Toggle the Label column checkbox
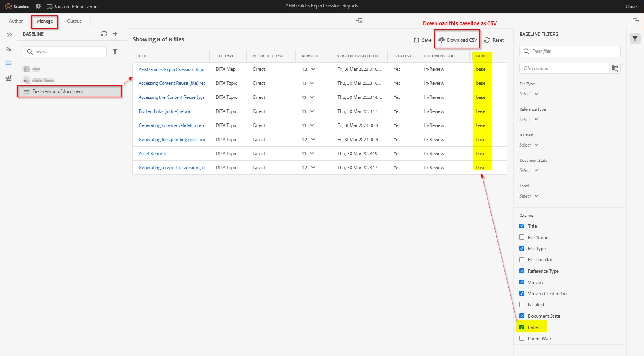Screen dimensions: 644x356 [522, 327]
